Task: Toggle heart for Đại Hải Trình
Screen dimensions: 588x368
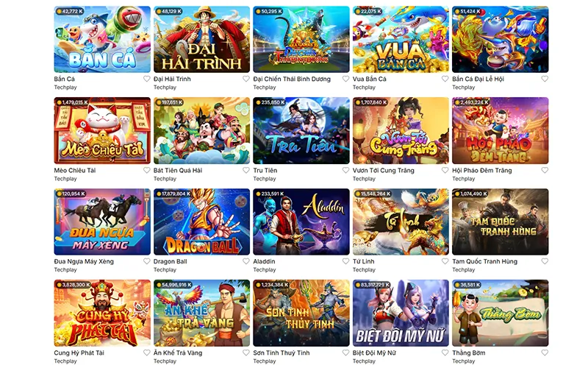Action: (246, 79)
